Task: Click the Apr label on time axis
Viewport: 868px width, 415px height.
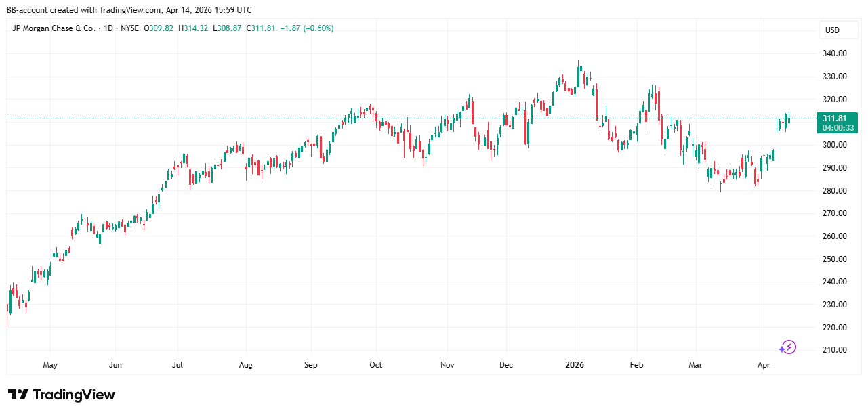Action: point(764,365)
